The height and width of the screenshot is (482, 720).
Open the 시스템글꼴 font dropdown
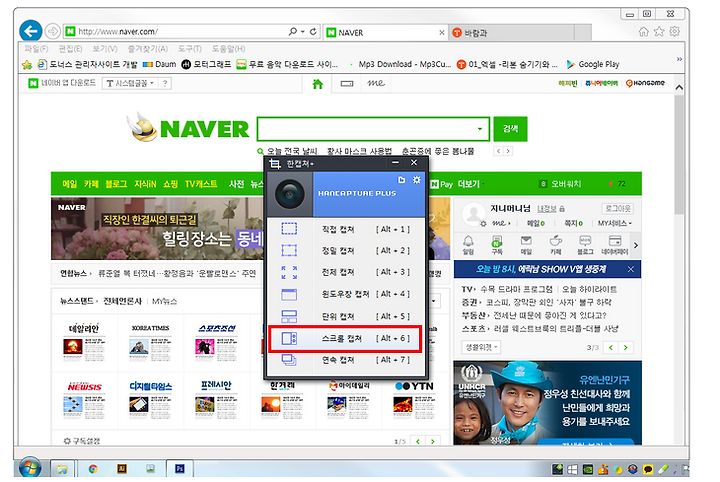129,83
